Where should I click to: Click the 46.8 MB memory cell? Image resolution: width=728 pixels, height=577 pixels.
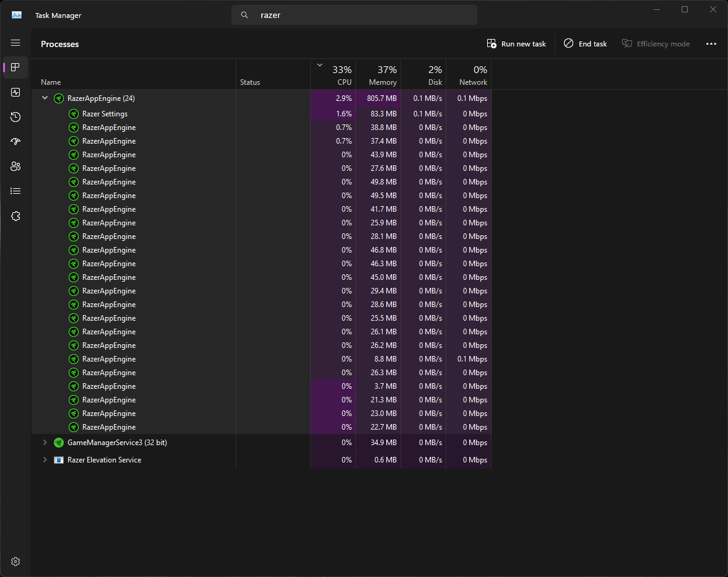(x=378, y=249)
